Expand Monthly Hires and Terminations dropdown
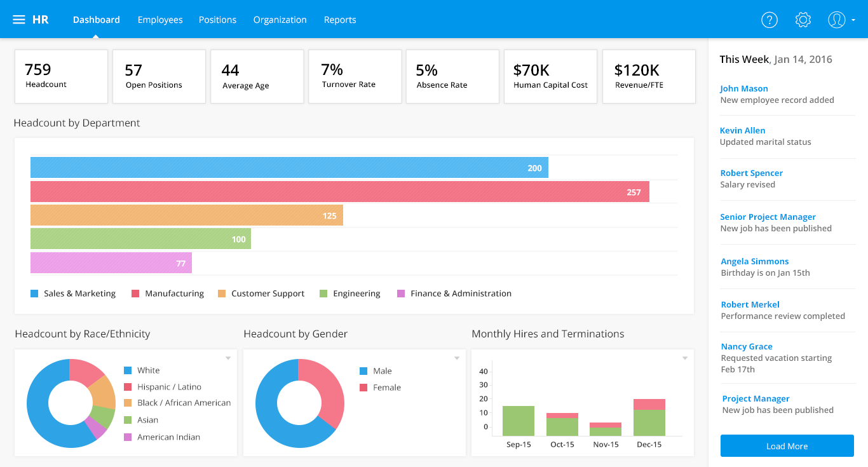The width and height of the screenshot is (868, 467). (x=685, y=358)
